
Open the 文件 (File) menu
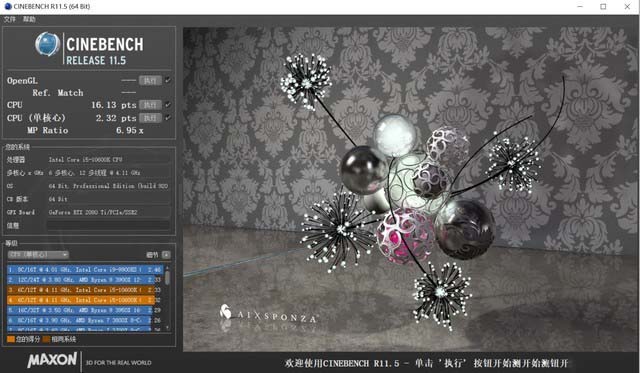pos(9,19)
